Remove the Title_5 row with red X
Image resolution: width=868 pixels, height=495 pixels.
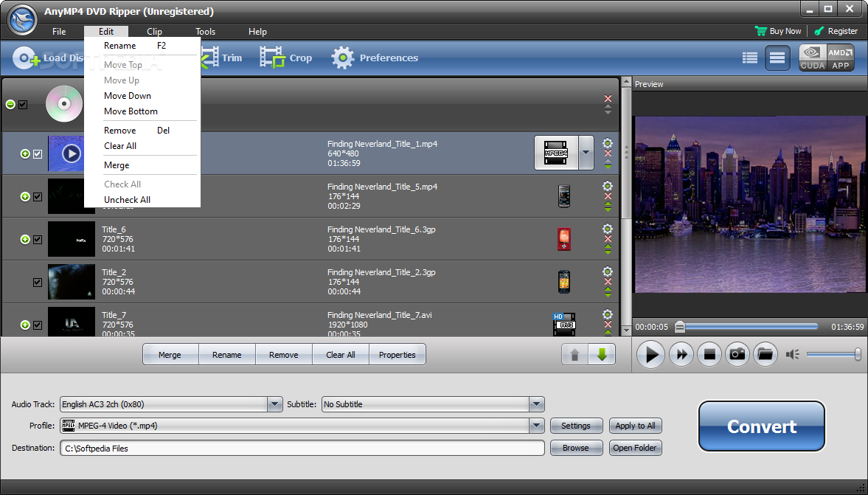pos(607,196)
